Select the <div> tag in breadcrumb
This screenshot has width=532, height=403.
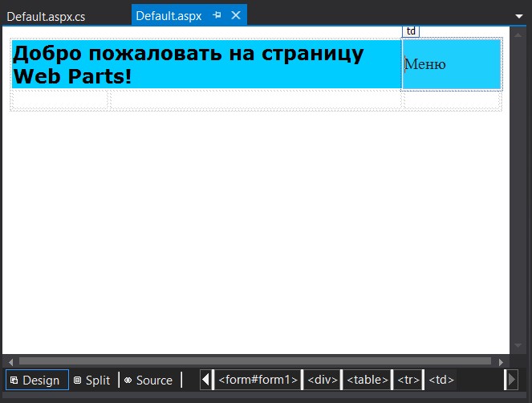click(x=323, y=380)
